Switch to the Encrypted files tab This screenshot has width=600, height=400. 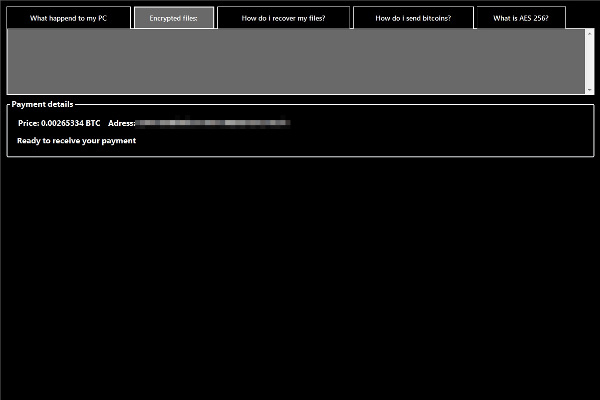174,18
